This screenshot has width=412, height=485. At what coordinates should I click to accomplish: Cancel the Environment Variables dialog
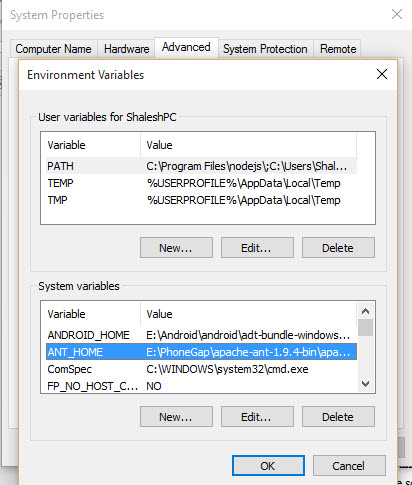(x=349, y=466)
